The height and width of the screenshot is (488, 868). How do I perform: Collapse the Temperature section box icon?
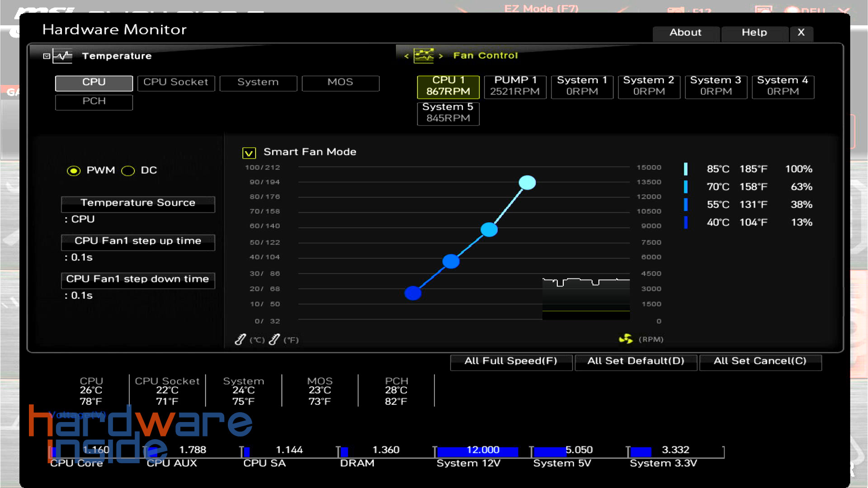coord(46,56)
